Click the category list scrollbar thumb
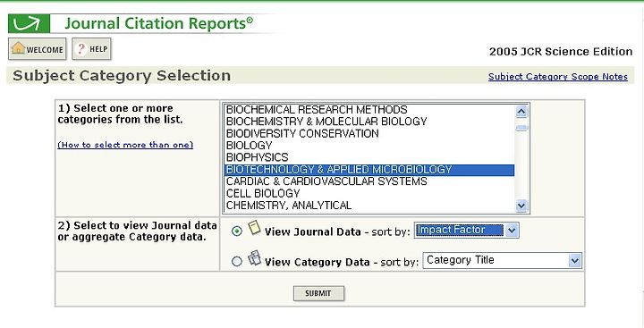The image size is (644, 328). coord(521,128)
